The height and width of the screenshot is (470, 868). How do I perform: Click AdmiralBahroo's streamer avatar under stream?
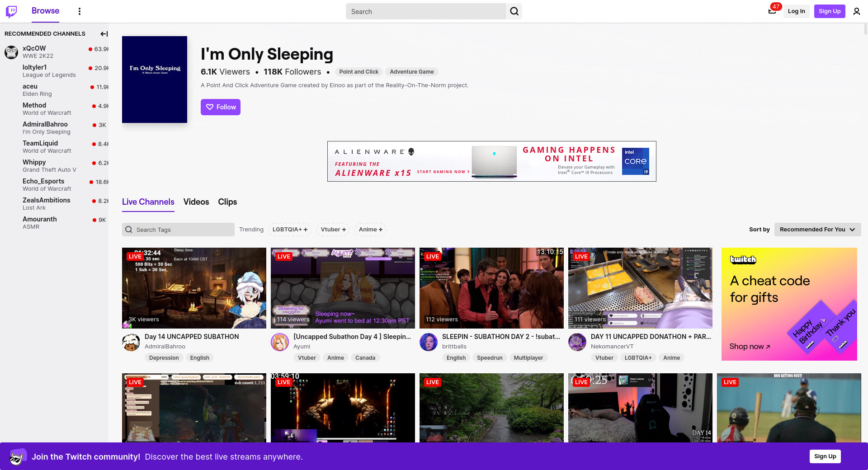(131, 343)
